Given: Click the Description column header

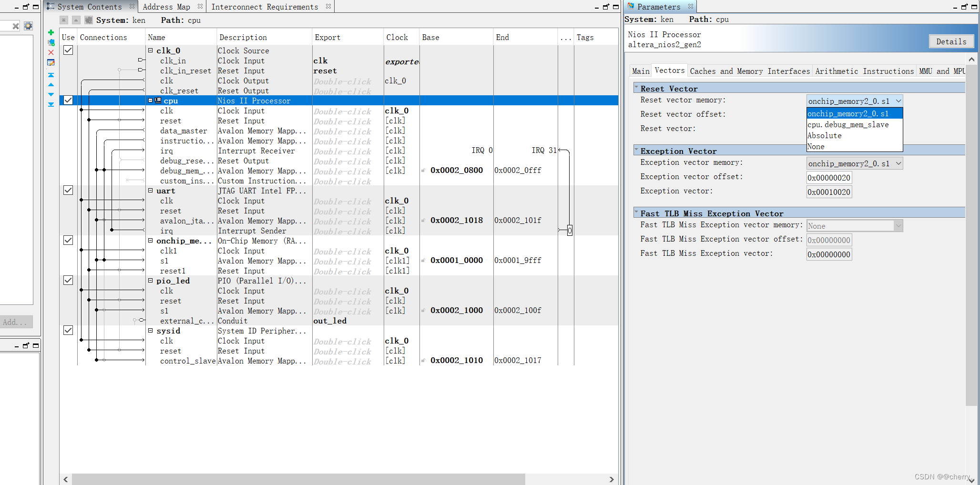Looking at the screenshot, I should (264, 37).
